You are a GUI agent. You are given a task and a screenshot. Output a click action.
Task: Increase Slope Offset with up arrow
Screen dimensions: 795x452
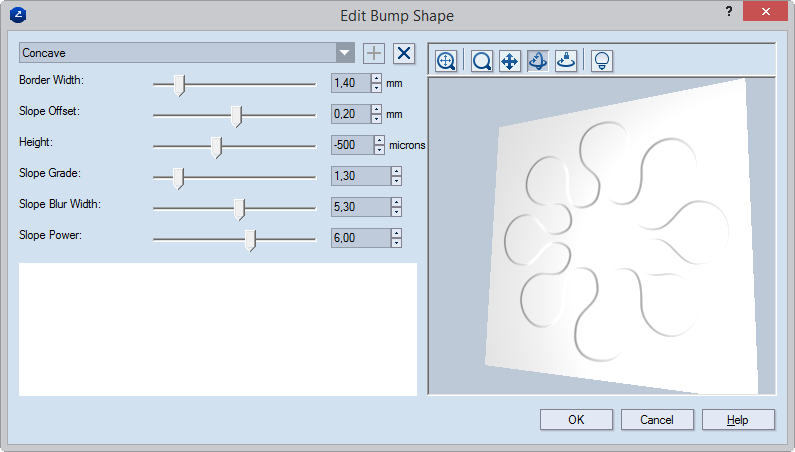tap(376, 110)
